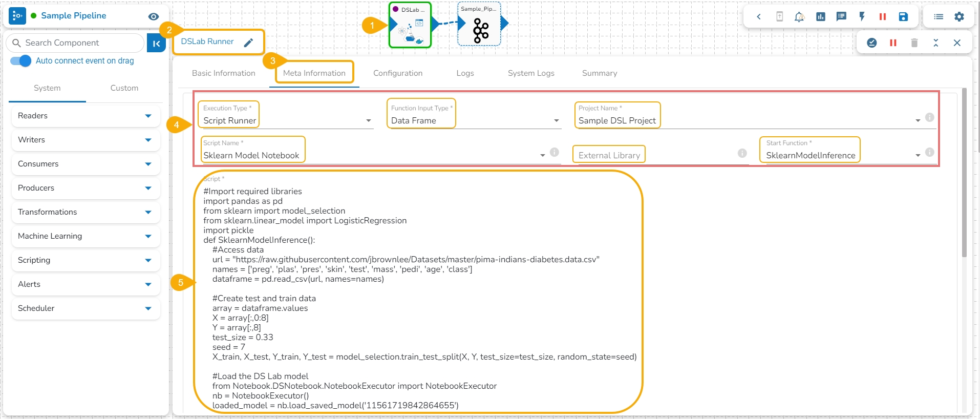980x419 pixels.
Task: Select the Custom components tab
Action: click(x=124, y=88)
